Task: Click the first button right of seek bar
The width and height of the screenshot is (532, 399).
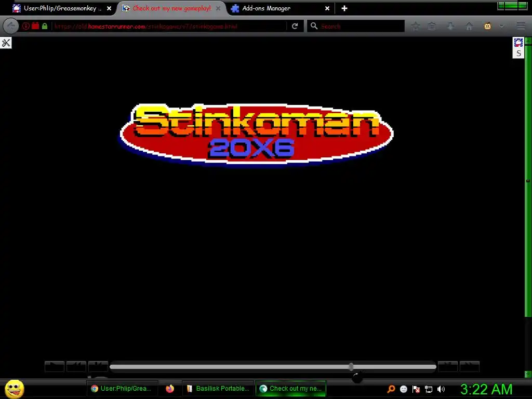Action: coord(448,366)
